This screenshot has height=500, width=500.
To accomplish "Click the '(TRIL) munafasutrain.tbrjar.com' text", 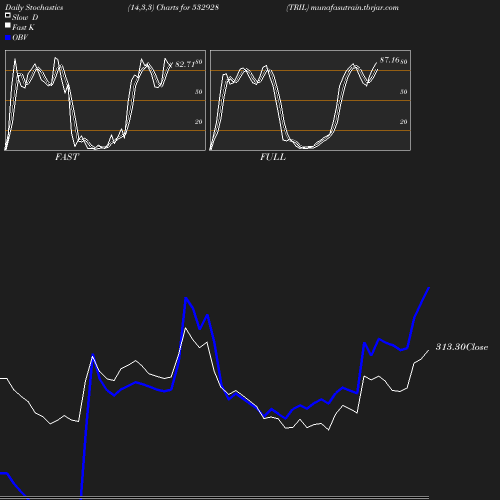I will pyautogui.click(x=342, y=7).
